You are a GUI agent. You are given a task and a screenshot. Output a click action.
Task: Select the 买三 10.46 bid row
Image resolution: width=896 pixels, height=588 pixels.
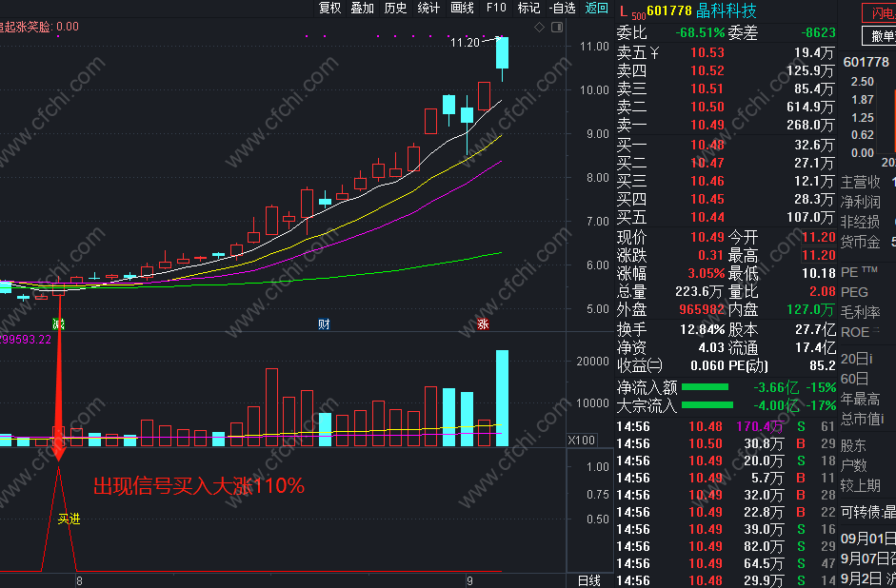[726, 182]
